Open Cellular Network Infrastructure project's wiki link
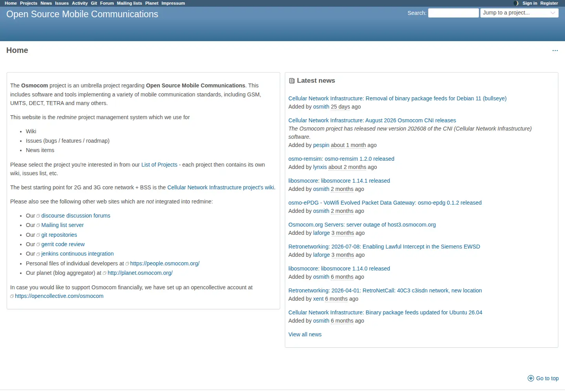The image size is (565, 392). 221,187
